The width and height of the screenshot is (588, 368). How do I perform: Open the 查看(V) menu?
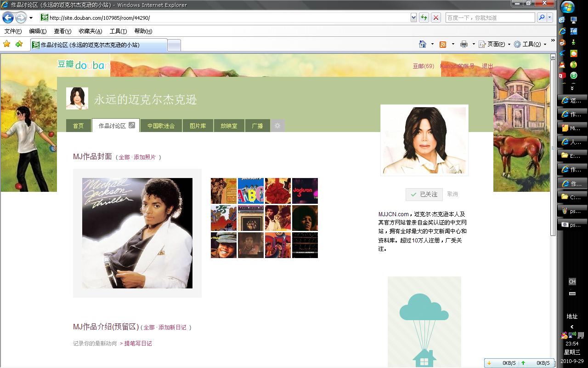click(62, 31)
